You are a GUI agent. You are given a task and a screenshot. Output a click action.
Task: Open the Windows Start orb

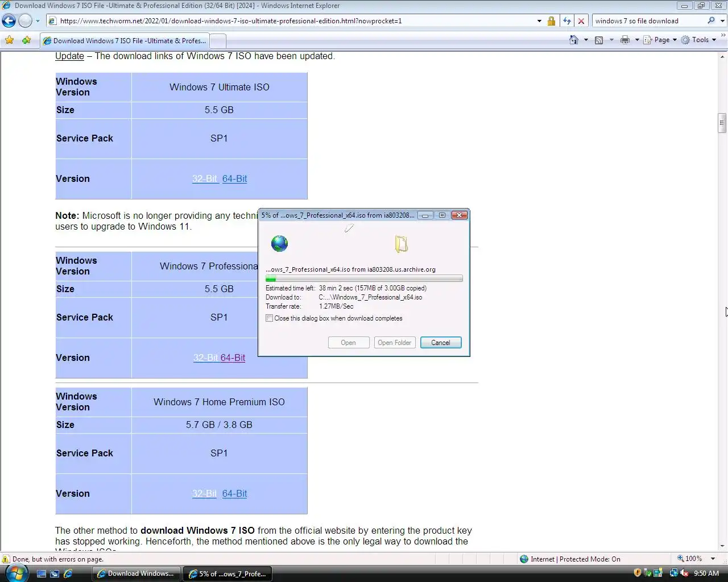(16, 573)
